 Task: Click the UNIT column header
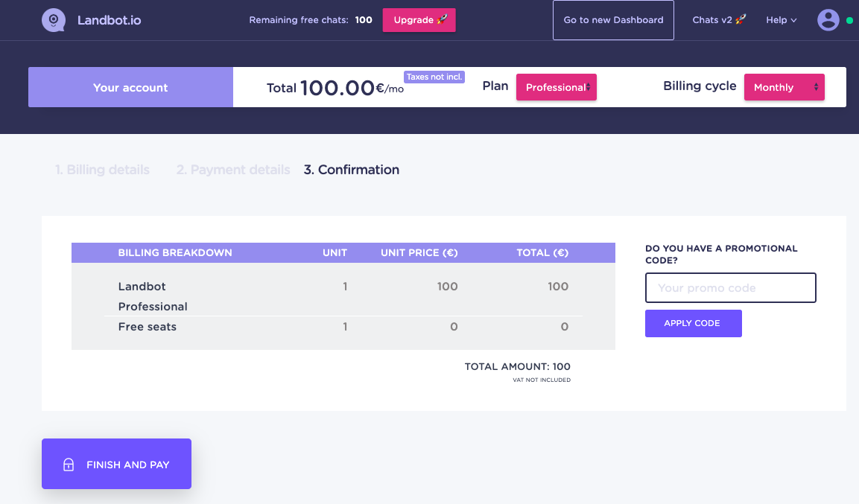335,253
